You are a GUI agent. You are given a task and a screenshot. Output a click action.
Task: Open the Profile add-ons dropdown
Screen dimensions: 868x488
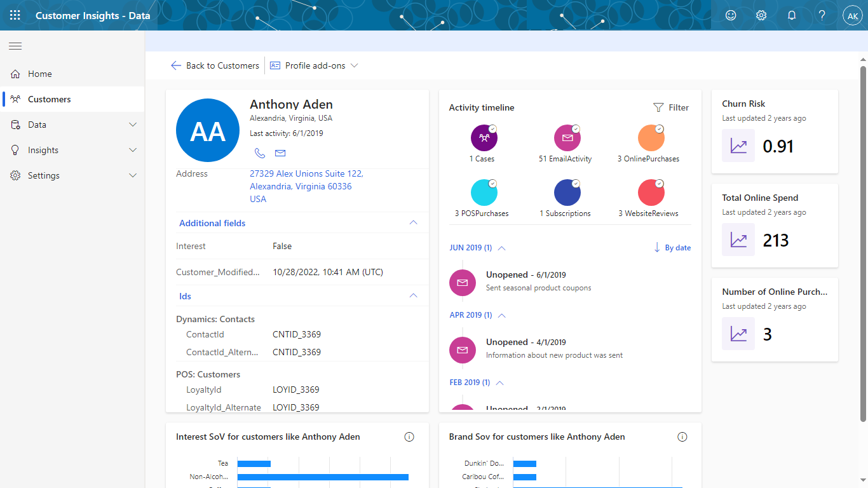coord(315,65)
